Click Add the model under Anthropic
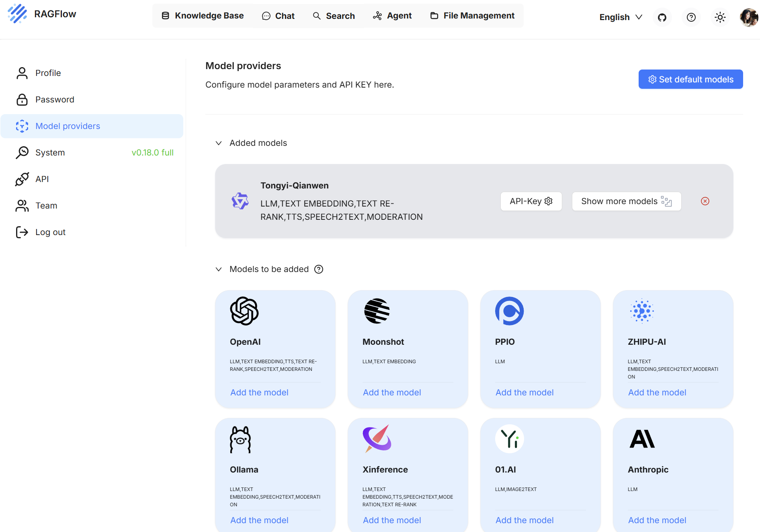Viewport: 760px width, 532px height. 657,520
